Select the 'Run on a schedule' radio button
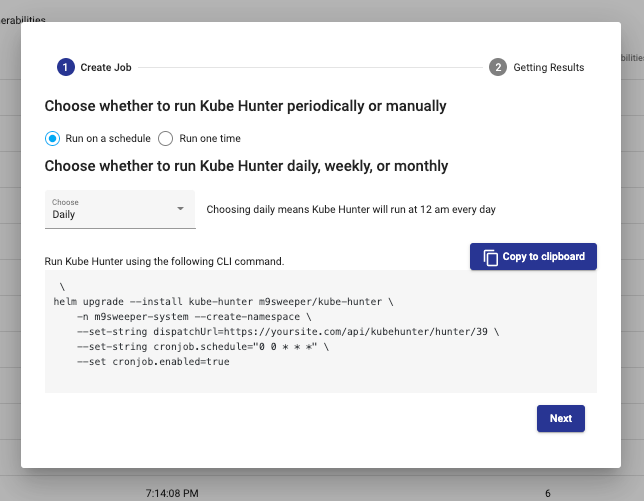This screenshot has width=644, height=501. (54, 138)
